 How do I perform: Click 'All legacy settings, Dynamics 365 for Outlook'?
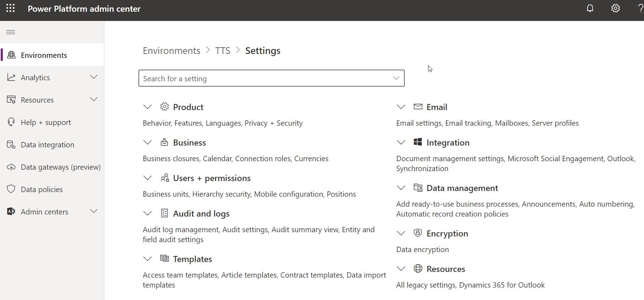(470, 285)
